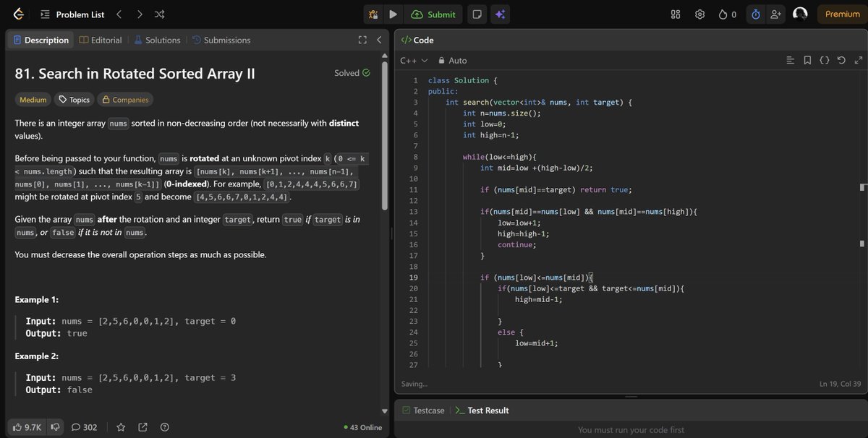Open editor bookmark icon
Image resolution: width=868 pixels, height=438 pixels.
click(x=807, y=60)
